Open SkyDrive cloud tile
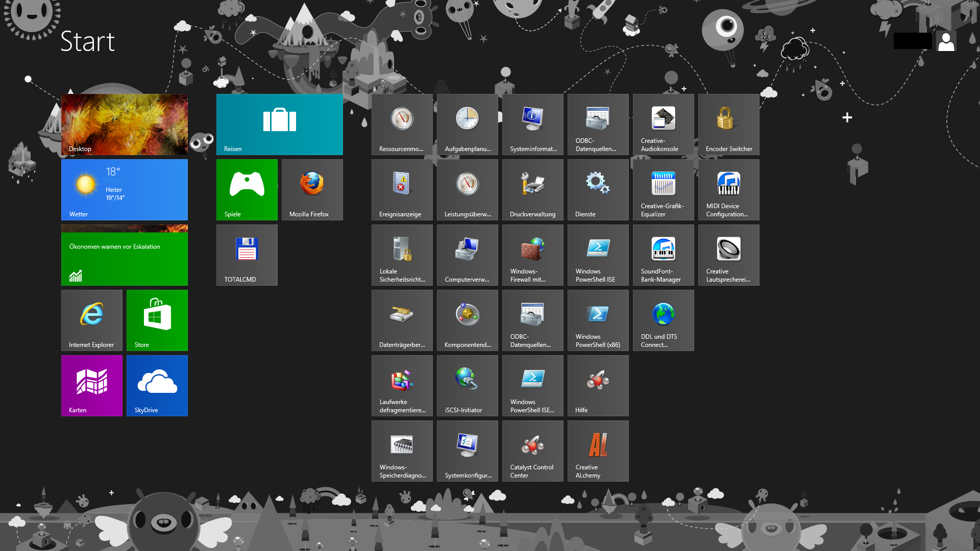 (x=157, y=385)
